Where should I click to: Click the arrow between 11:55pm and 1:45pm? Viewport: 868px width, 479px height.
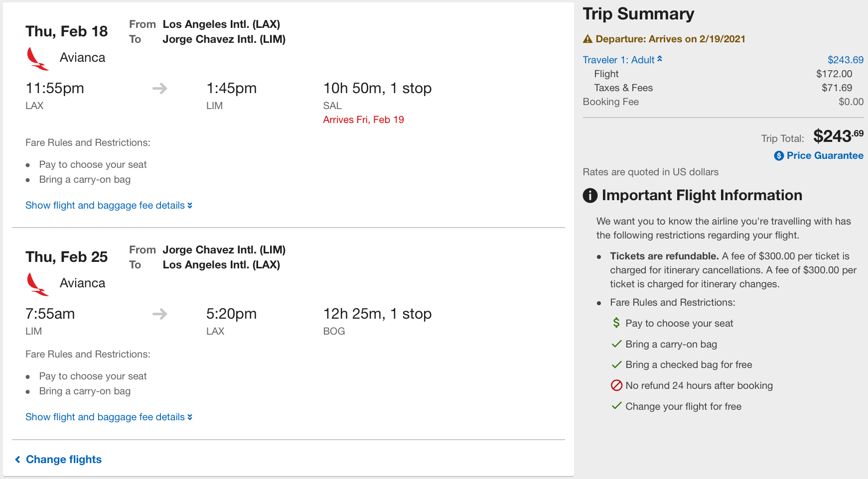[160, 89]
